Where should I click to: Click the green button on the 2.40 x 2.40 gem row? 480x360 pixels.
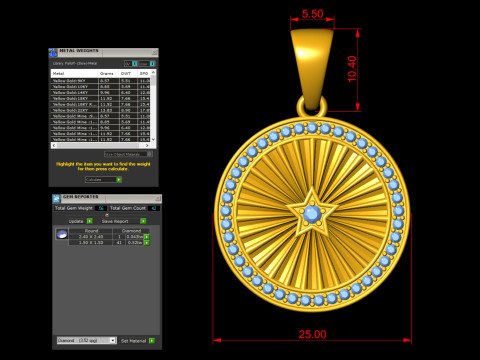147,237
